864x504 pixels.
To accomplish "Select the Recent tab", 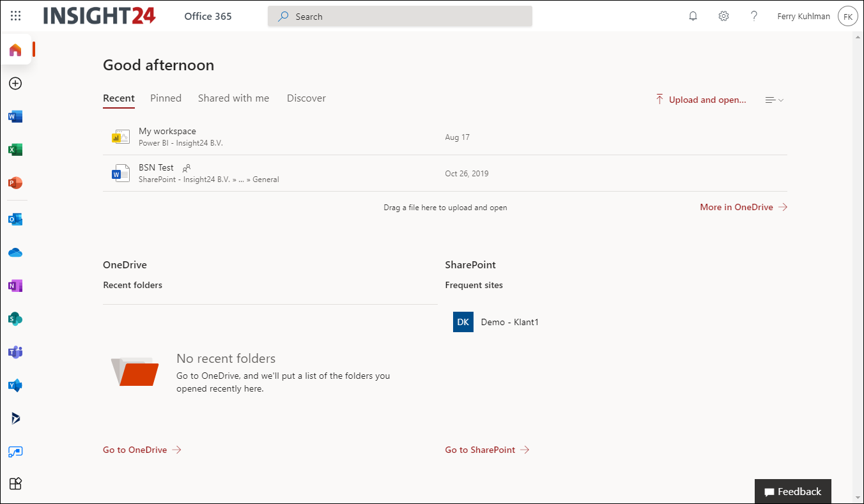I will coord(119,98).
